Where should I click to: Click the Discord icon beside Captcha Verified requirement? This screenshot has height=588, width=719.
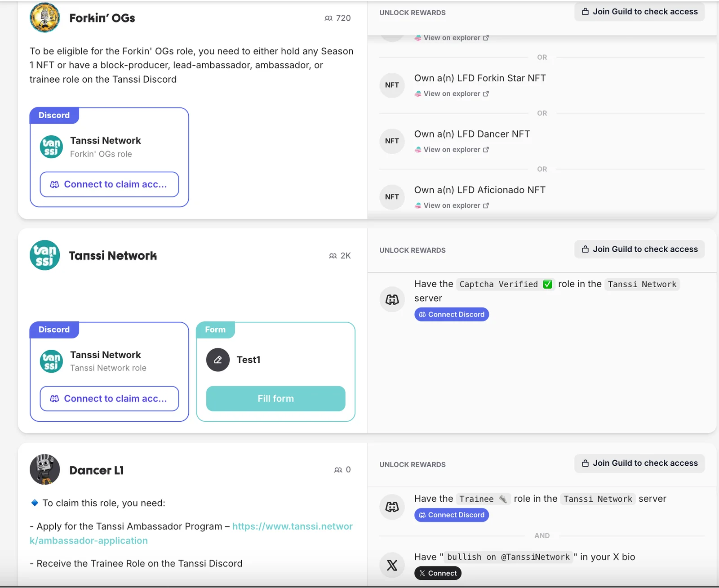392,299
